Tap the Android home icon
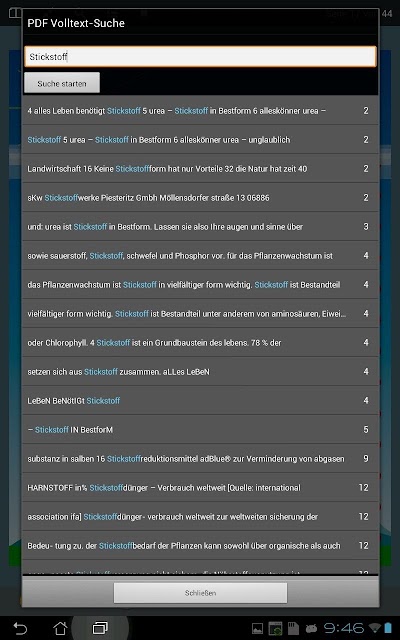400x640 pixels. click(60, 628)
